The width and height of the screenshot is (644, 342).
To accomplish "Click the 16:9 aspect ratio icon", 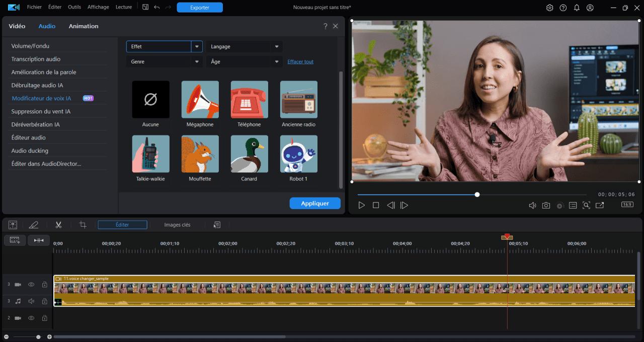I will click(x=627, y=204).
